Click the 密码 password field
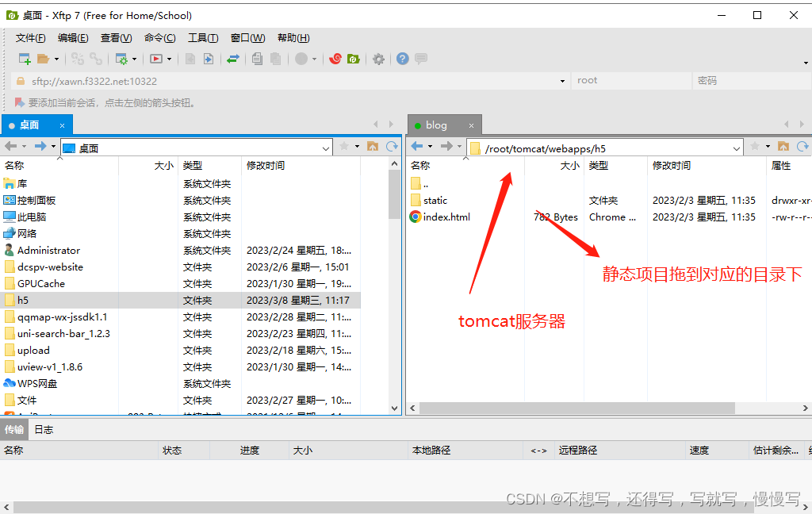 (x=751, y=81)
